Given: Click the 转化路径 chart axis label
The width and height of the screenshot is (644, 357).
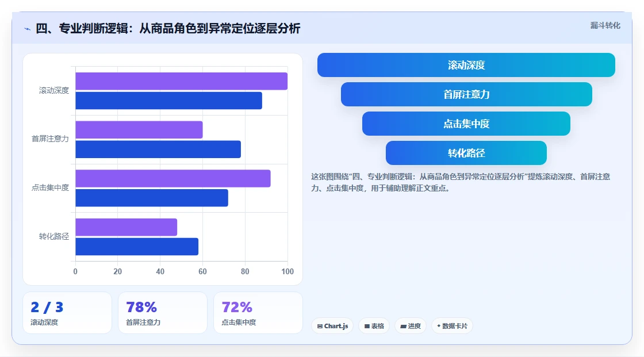Looking at the screenshot, I should pyautogui.click(x=54, y=236).
